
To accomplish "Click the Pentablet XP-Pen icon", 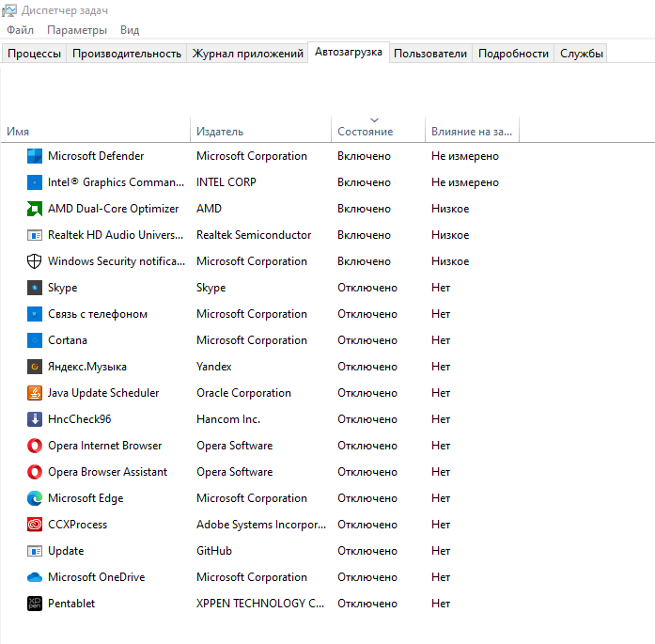I will tap(34, 604).
